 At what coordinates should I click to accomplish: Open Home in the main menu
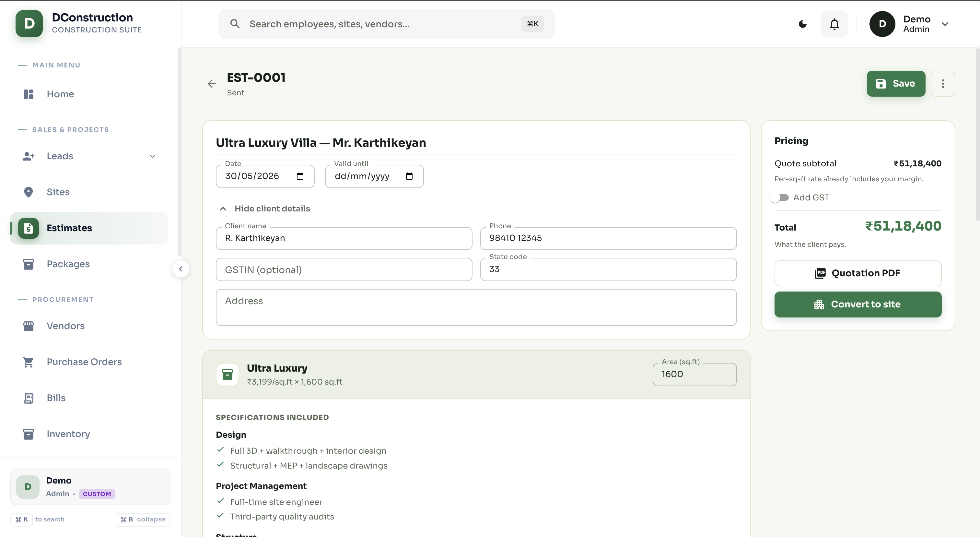pyautogui.click(x=89, y=94)
